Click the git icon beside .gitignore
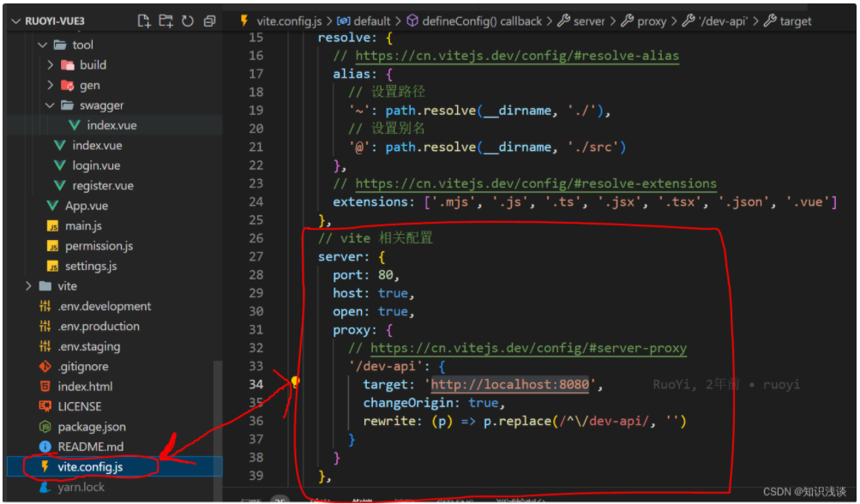The width and height of the screenshot is (860, 504). click(45, 366)
